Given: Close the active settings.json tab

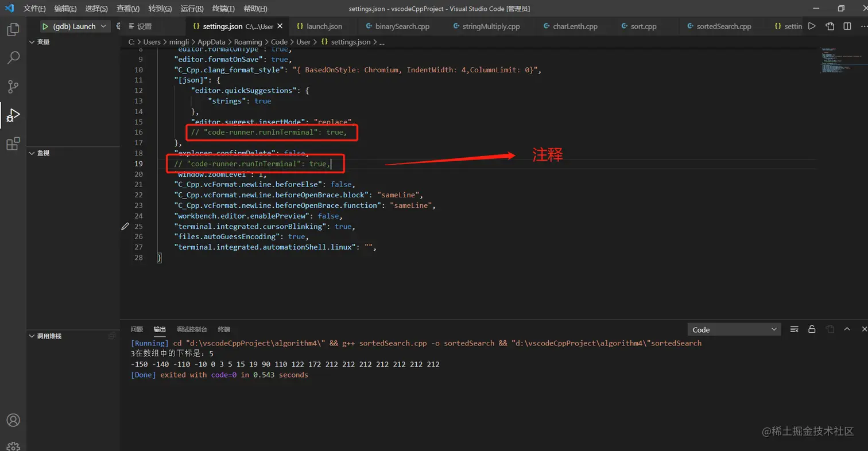Looking at the screenshot, I should click(280, 26).
